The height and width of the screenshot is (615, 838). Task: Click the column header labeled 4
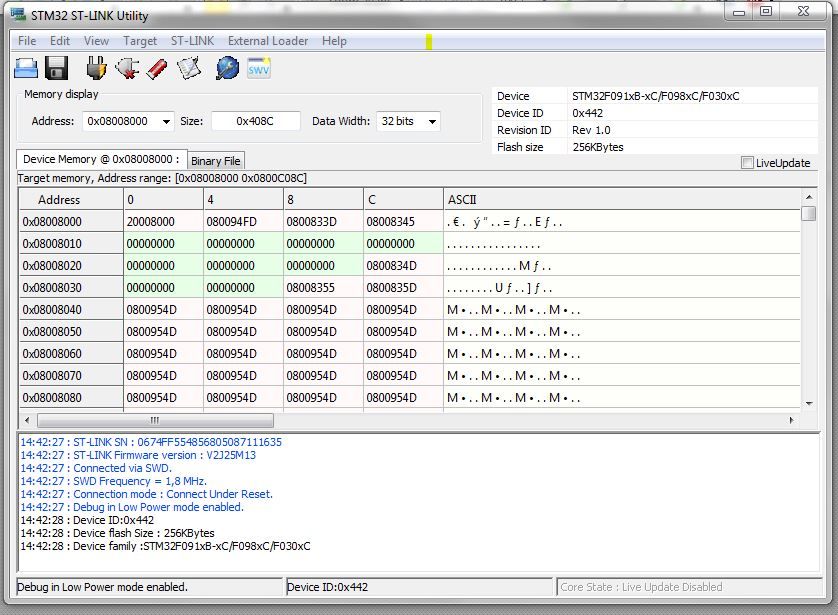click(244, 199)
